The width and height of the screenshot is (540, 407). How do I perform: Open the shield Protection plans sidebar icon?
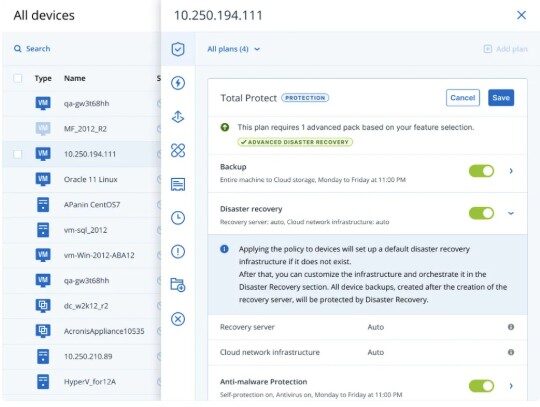click(x=178, y=49)
